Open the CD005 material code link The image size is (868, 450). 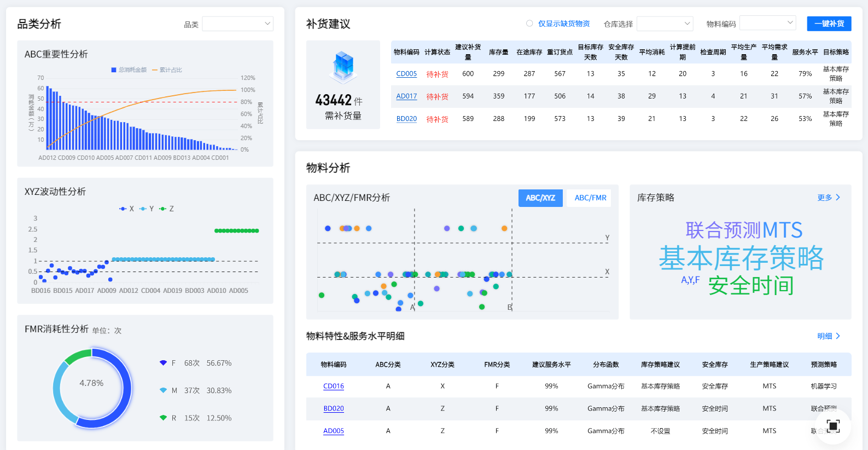[x=406, y=74]
